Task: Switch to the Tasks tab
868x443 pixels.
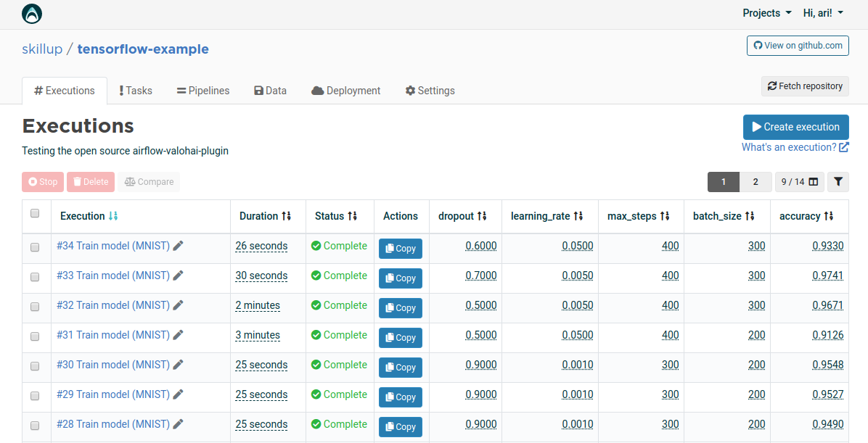Action: pyautogui.click(x=136, y=91)
